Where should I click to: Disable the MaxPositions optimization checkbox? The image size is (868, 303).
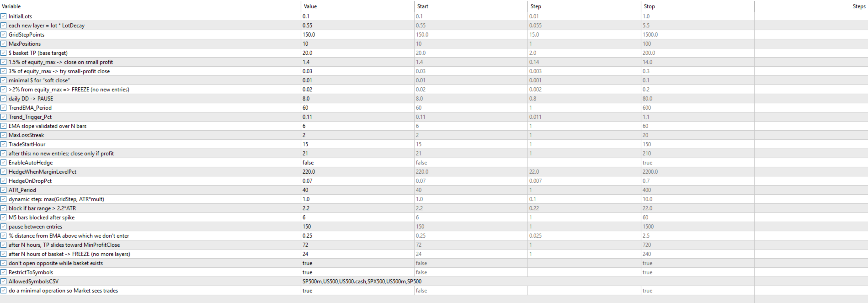tap(4, 44)
